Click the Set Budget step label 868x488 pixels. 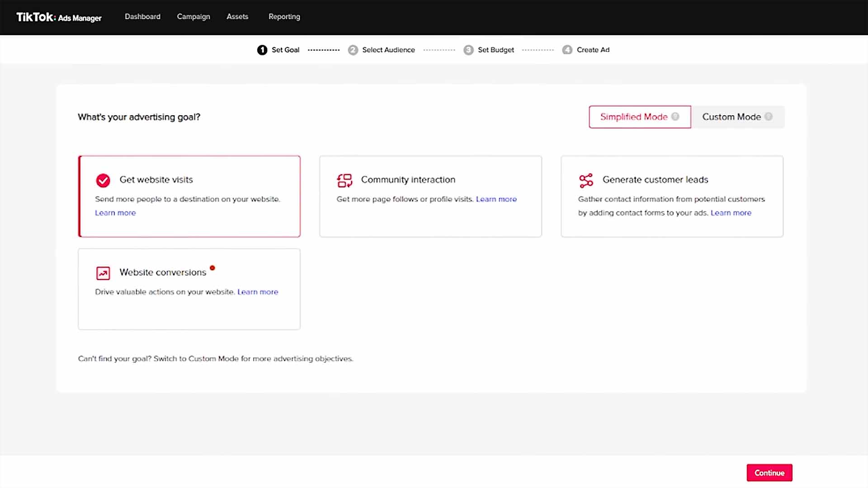495,50
